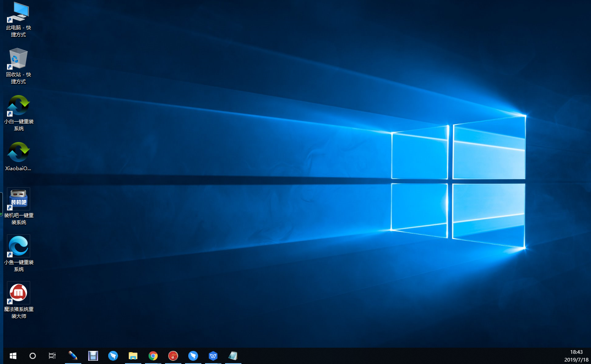Click the 小鱼一键重装系统 desktop icon
The height and width of the screenshot is (364, 591).
[18, 246]
